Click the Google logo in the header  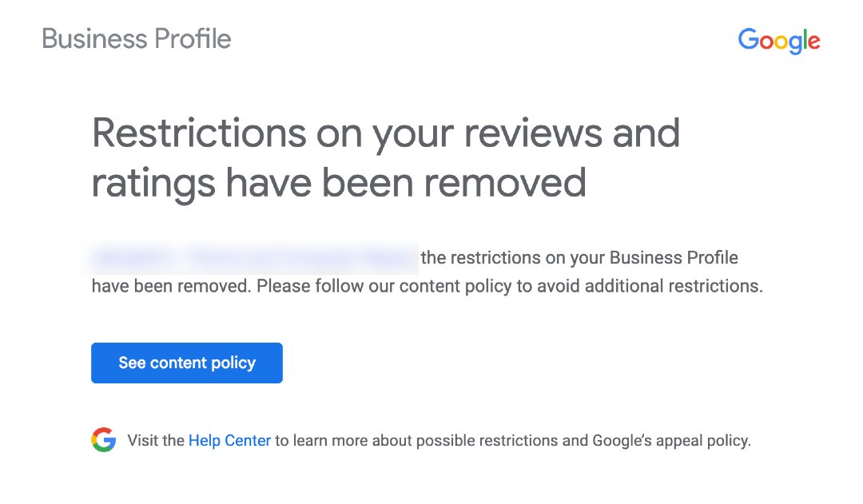point(779,41)
